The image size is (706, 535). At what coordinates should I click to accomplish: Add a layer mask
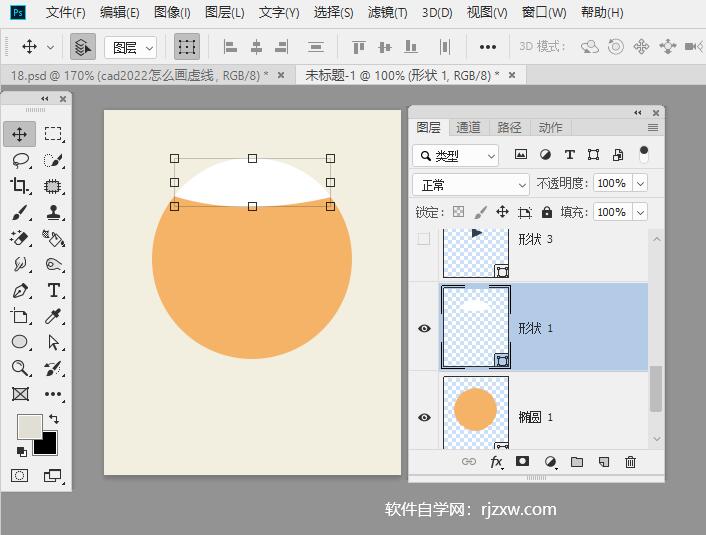pos(522,462)
